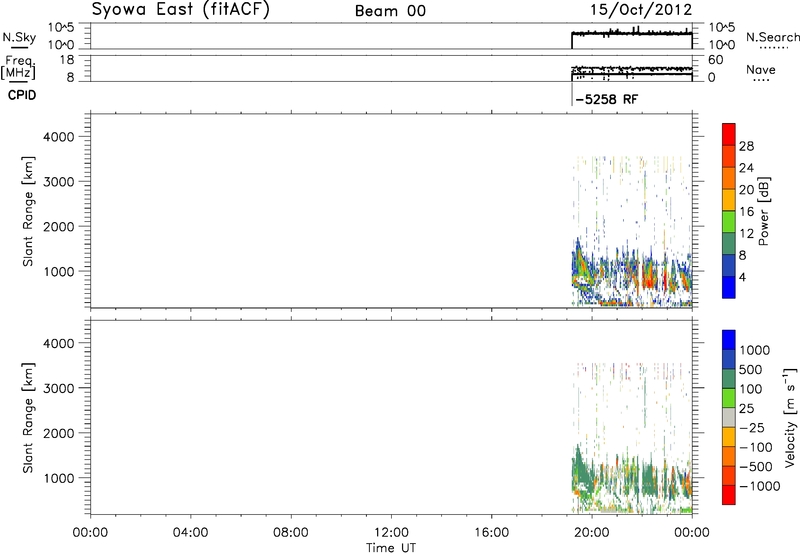This screenshot has height=554, width=800.
Task: Click the noise trace in the N.Sky panel
Action: (x=632, y=34)
